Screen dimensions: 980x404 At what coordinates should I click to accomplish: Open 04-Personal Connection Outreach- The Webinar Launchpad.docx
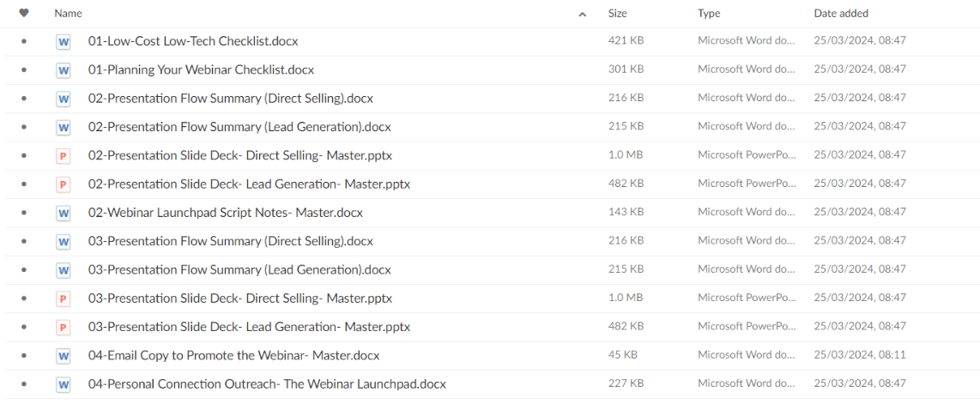267,384
